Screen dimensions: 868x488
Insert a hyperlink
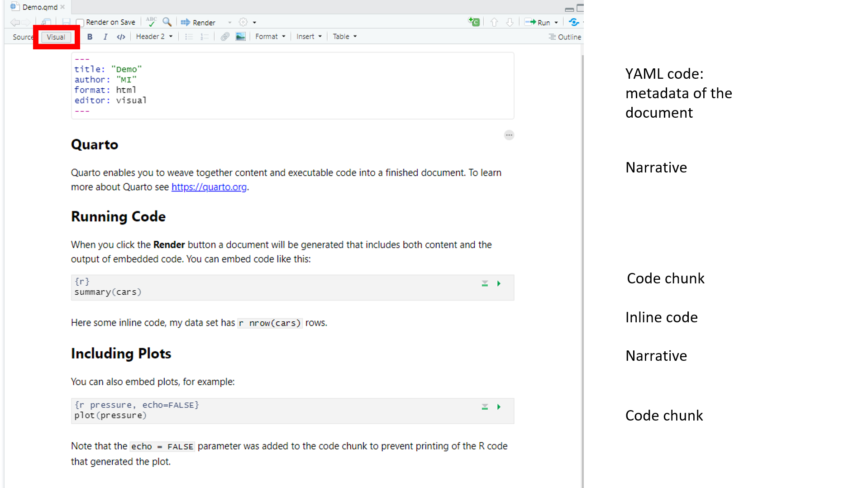click(x=225, y=37)
